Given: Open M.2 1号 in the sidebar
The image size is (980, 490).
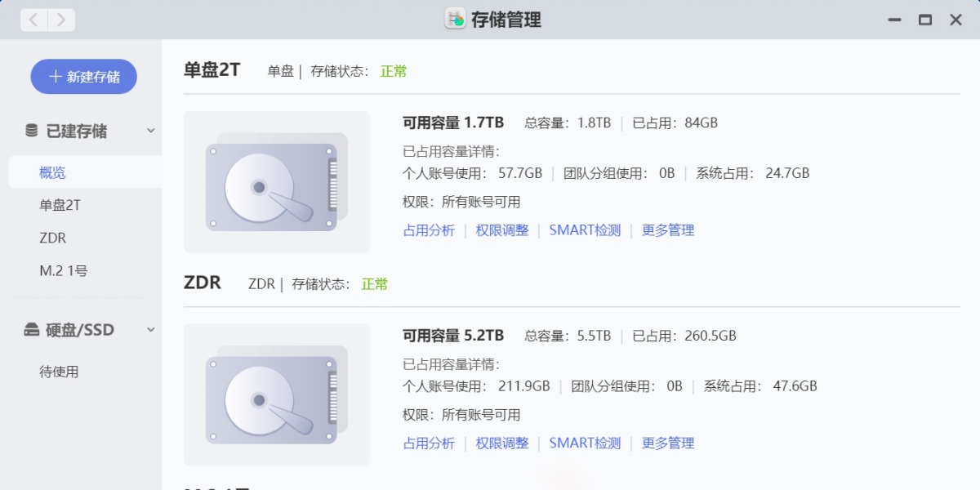Looking at the screenshot, I should pyautogui.click(x=64, y=270).
